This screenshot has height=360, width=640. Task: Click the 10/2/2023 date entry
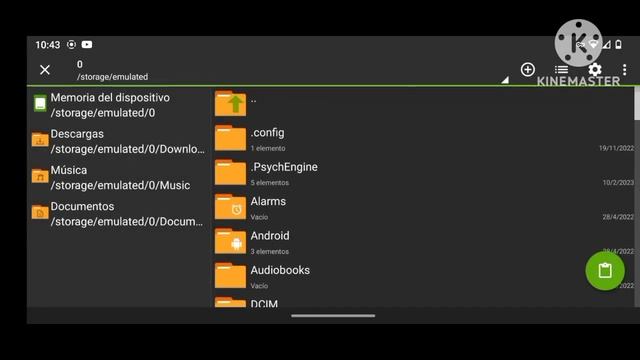tap(618, 182)
